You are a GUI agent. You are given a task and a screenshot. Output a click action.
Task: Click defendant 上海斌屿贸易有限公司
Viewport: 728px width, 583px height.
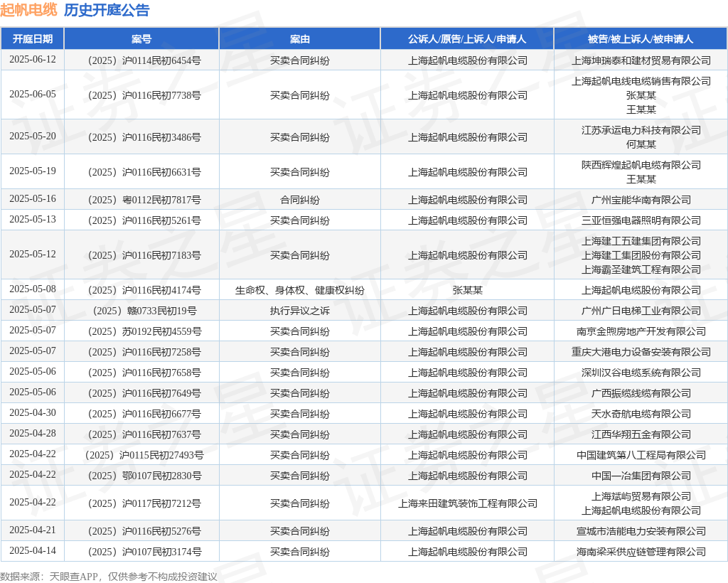(x=641, y=497)
